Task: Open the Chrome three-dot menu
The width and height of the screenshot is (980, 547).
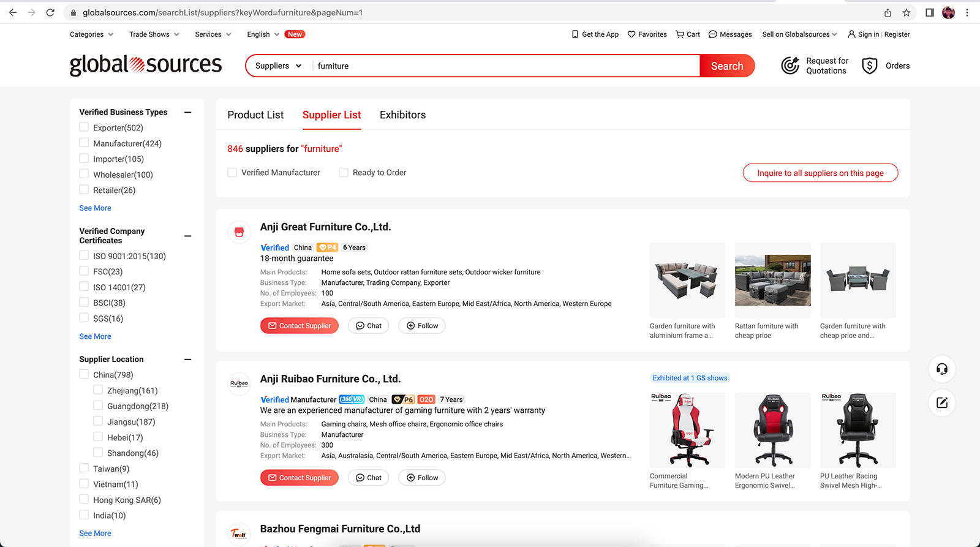Action: (967, 12)
